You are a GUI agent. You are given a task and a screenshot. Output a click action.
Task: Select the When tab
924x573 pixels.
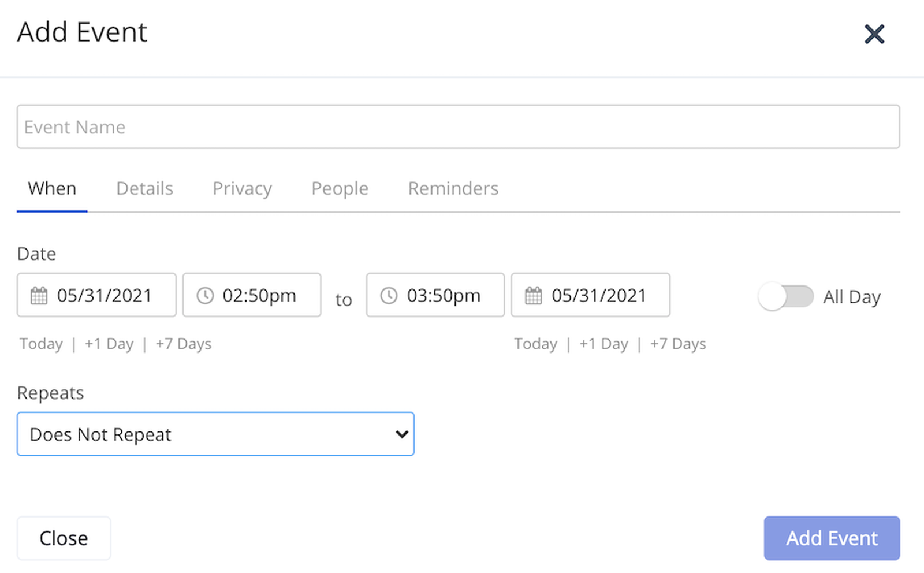(x=52, y=188)
